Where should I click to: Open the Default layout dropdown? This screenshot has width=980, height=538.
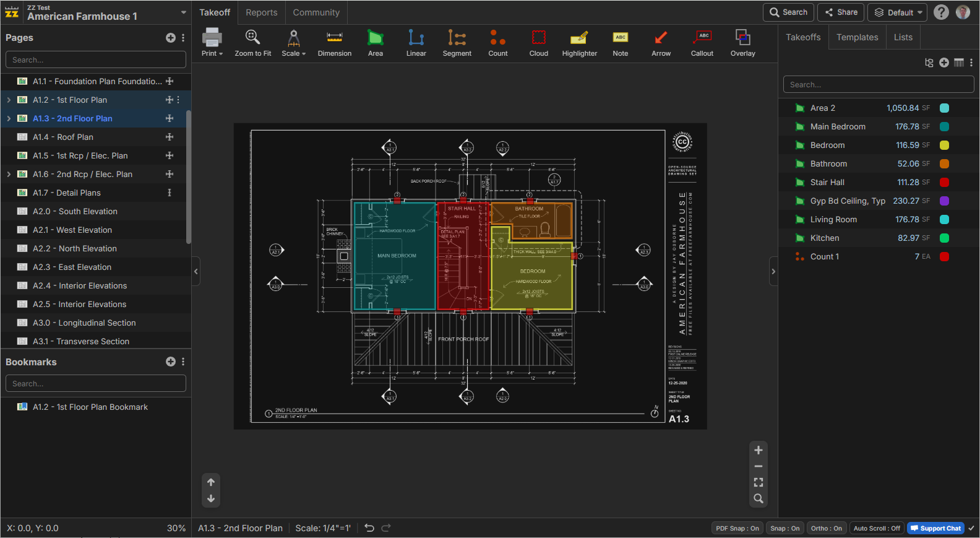click(x=896, y=12)
